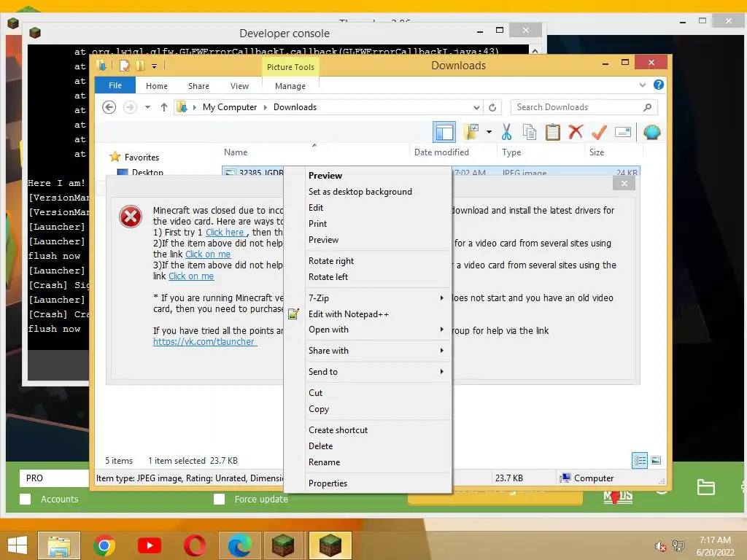This screenshot has height=560, width=747.
Task: Expand breadcrumb arrow after My Computer
Action: point(266,107)
